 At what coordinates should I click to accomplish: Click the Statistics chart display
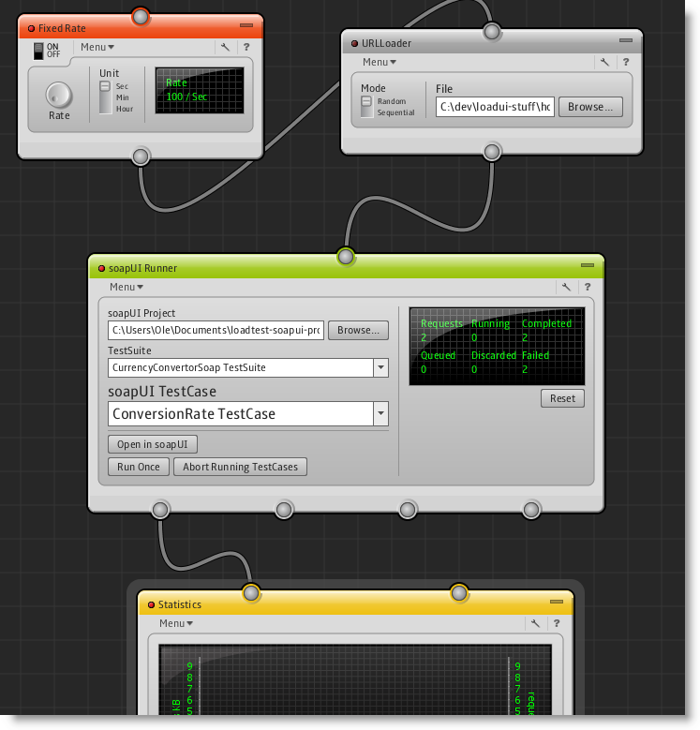pyautogui.click(x=355, y=679)
